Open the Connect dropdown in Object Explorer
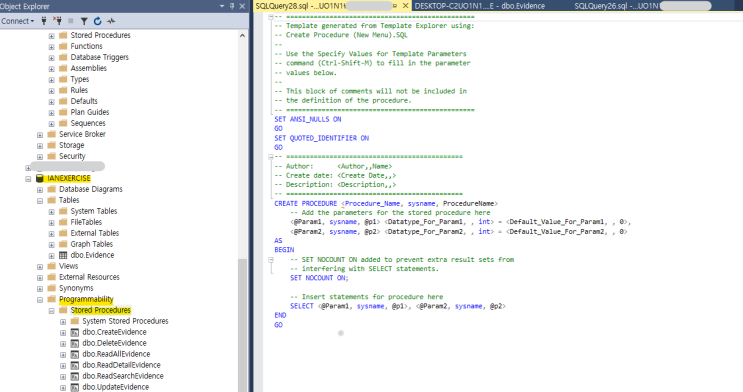 pos(18,21)
